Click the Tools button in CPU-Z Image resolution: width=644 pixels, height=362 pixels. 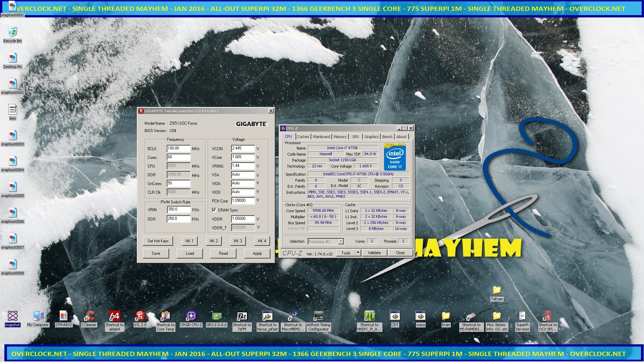point(346,253)
